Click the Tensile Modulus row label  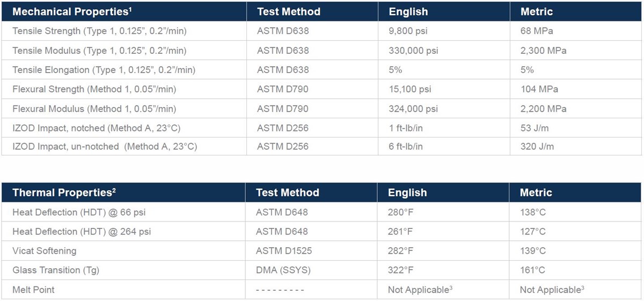pos(99,51)
